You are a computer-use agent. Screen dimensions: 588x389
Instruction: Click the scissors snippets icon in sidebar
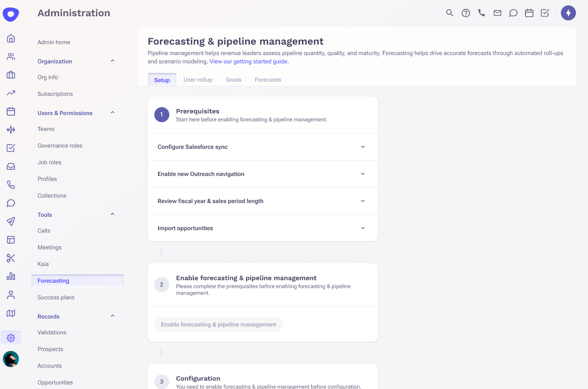click(11, 258)
